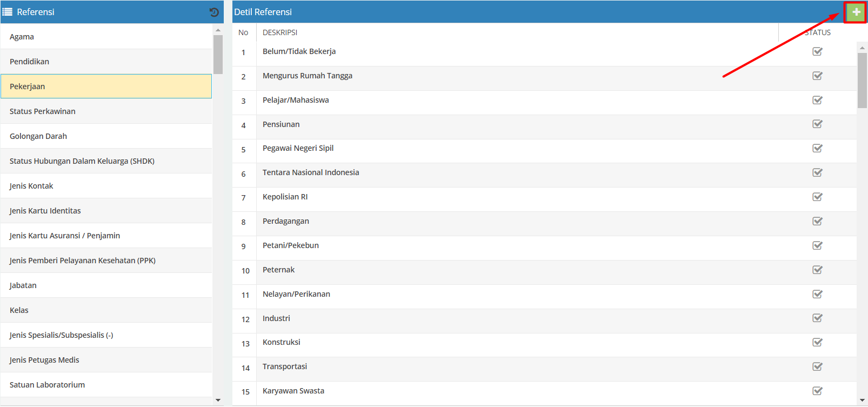Image resolution: width=868 pixels, height=407 pixels.
Task: Click the green plus add button
Action: coord(856,12)
